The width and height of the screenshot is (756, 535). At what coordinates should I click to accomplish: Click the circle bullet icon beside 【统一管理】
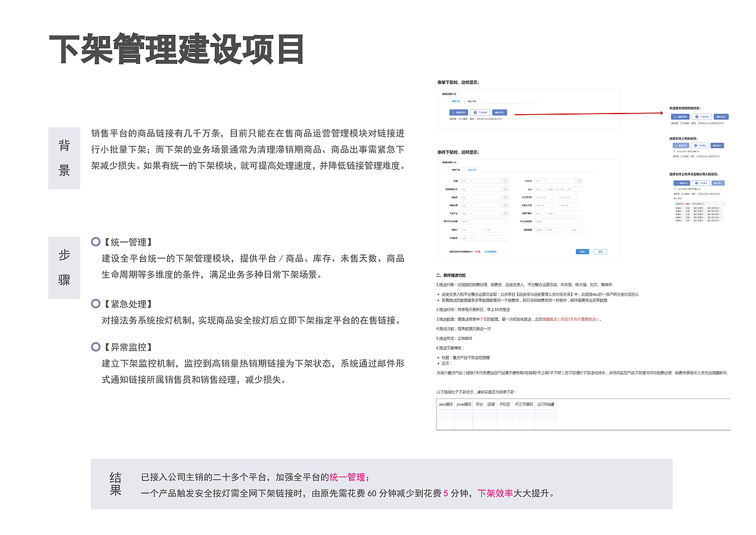pyautogui.click(x=94, y=241)
